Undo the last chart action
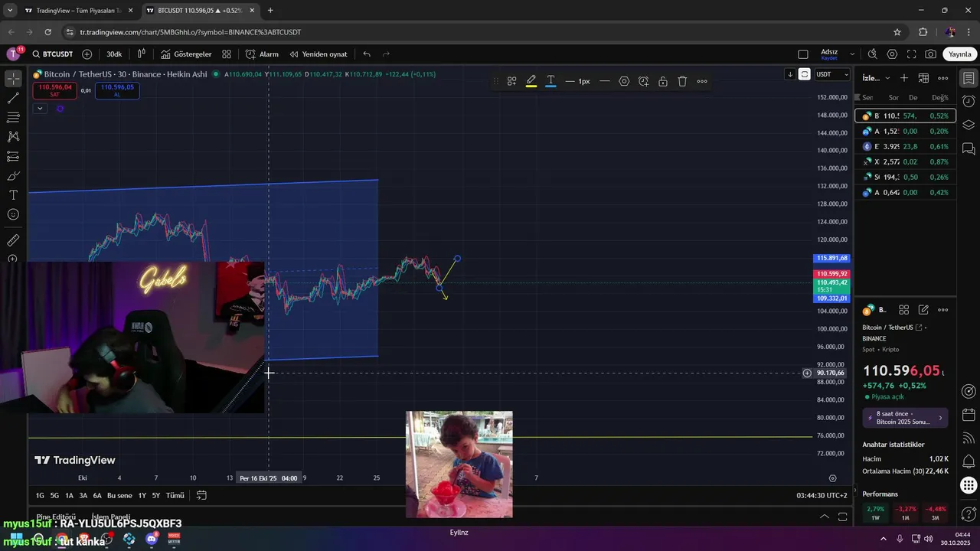The image size is (980, 551). pos(367,54)
